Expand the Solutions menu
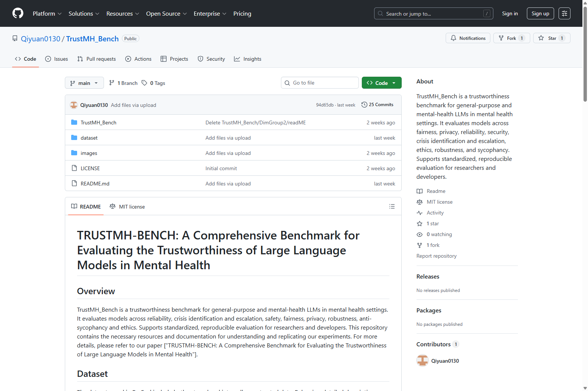 [84, 13]
